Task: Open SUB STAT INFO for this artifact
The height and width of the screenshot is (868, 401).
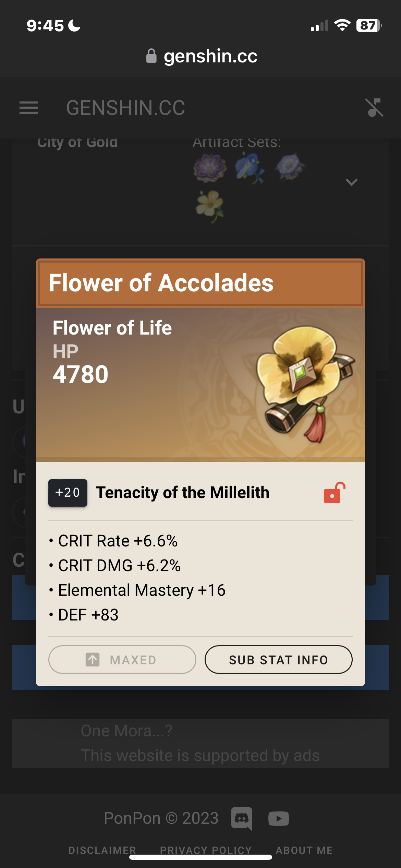Action: [x=278, y=660]
